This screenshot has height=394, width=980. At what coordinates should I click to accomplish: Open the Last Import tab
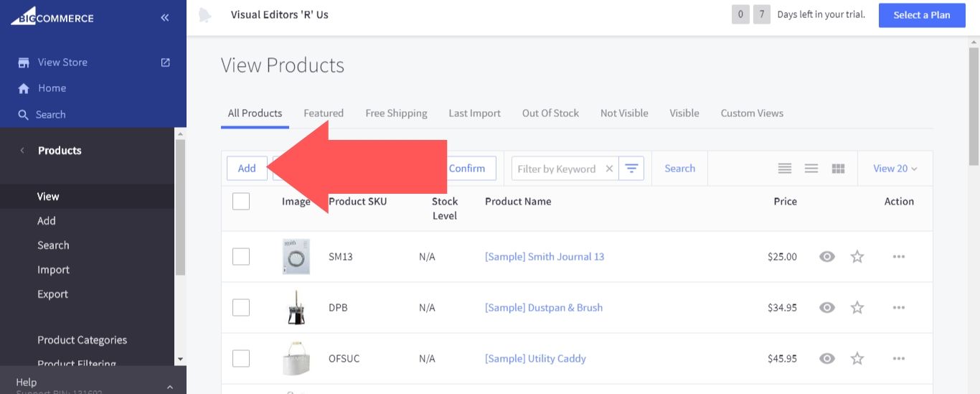(x=475, y=113)
